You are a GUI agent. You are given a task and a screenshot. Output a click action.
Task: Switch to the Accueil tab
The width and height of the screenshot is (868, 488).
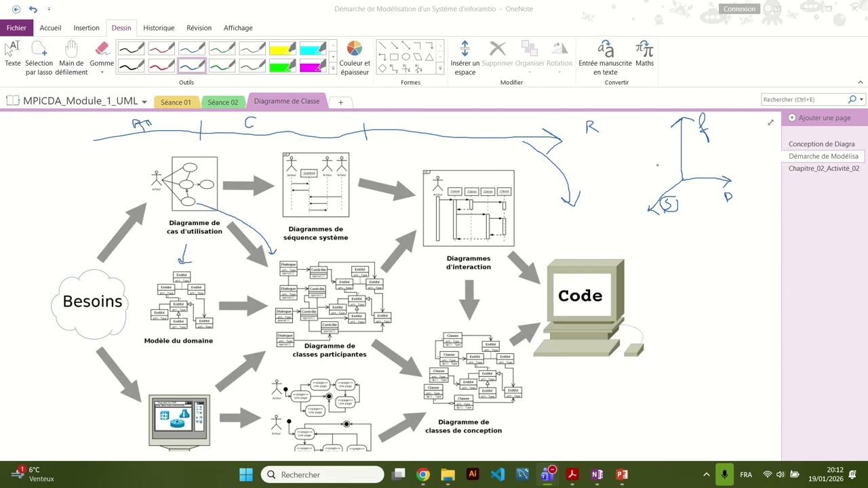[50, 28]
